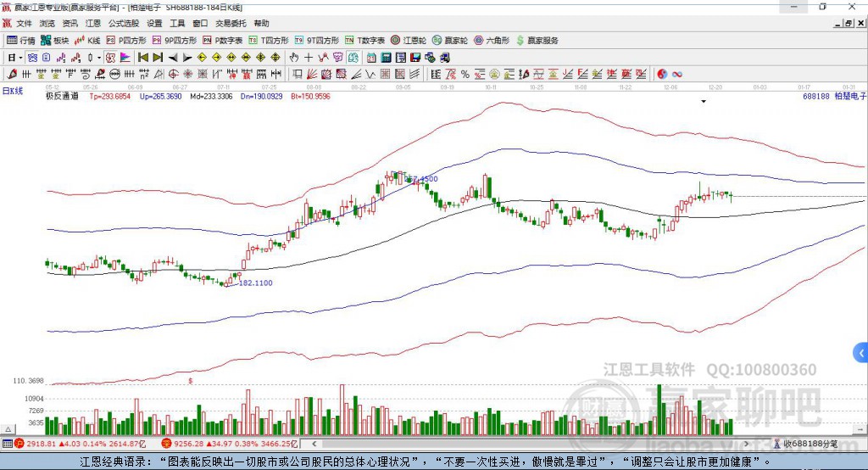Open the P四方形 square tool

coord(126,41)
